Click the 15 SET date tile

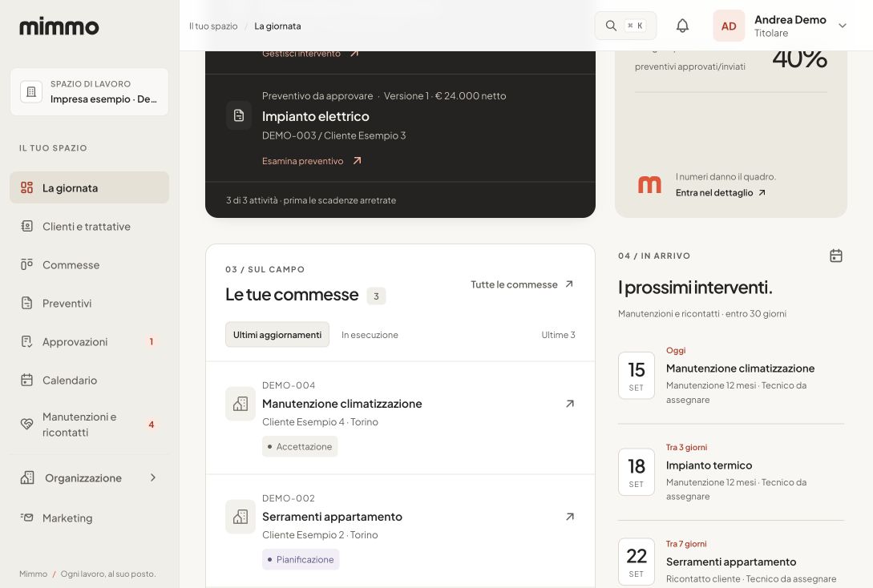point(637,376)
